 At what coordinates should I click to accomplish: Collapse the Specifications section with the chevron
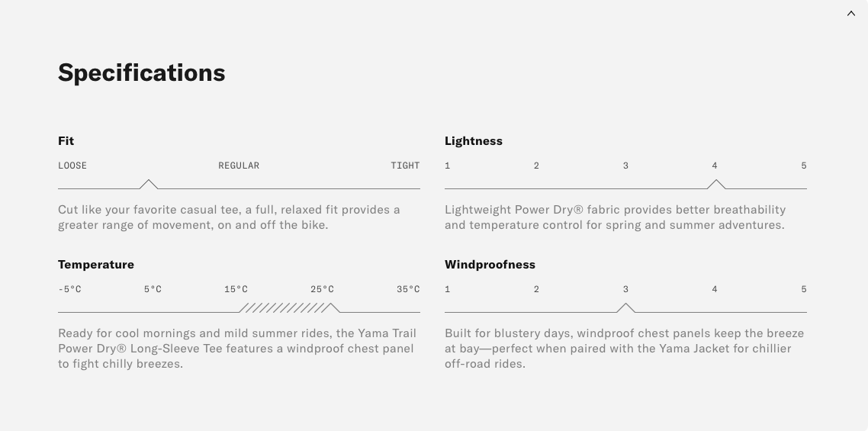pos(851,13)
